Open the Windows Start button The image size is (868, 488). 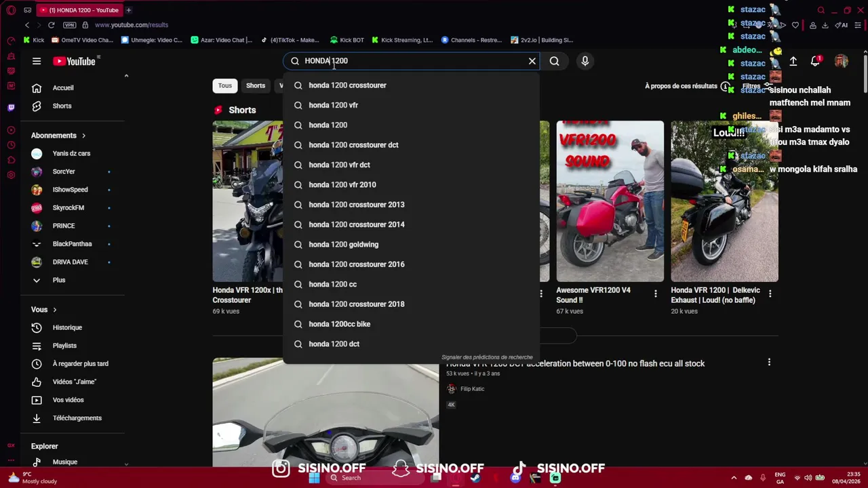314,478
